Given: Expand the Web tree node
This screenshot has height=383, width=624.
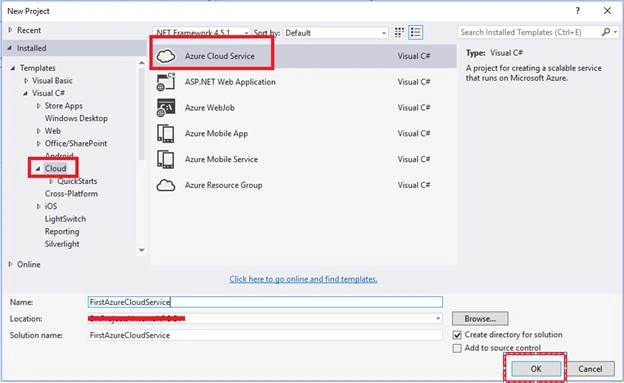Looking at the screenshot, I should pyautogui.click(x=39, y=131).
